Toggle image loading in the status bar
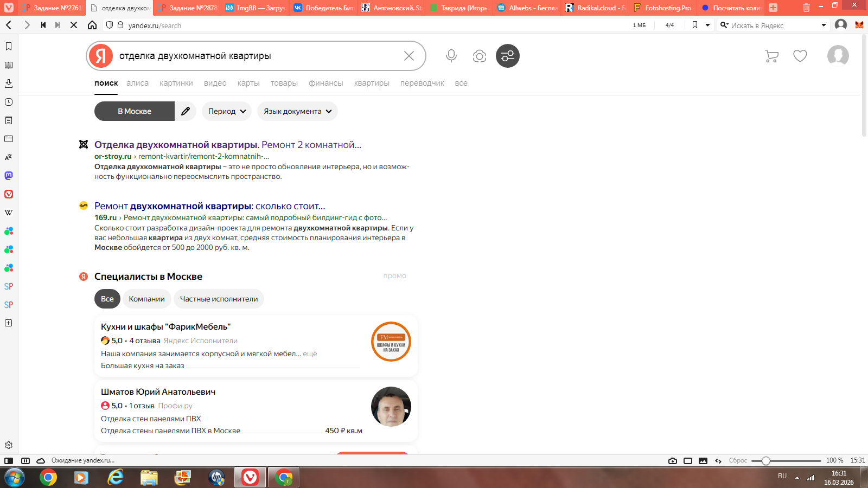 pos(703,461)
